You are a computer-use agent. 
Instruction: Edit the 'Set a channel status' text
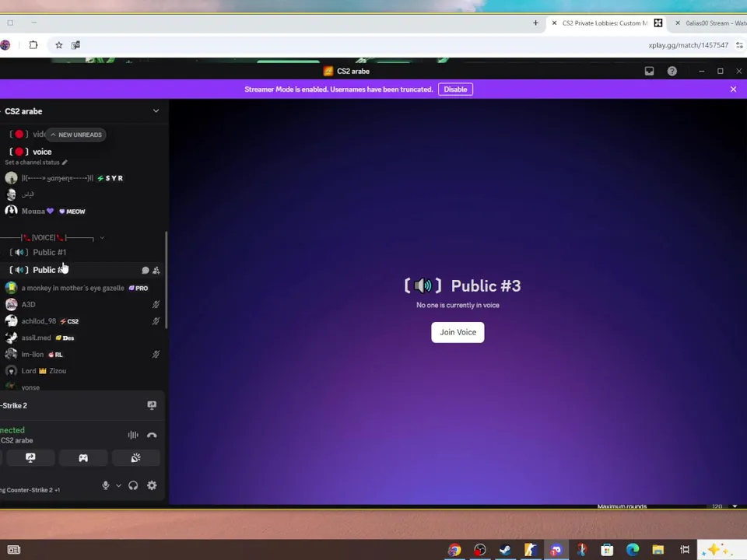tap(37, 163)
